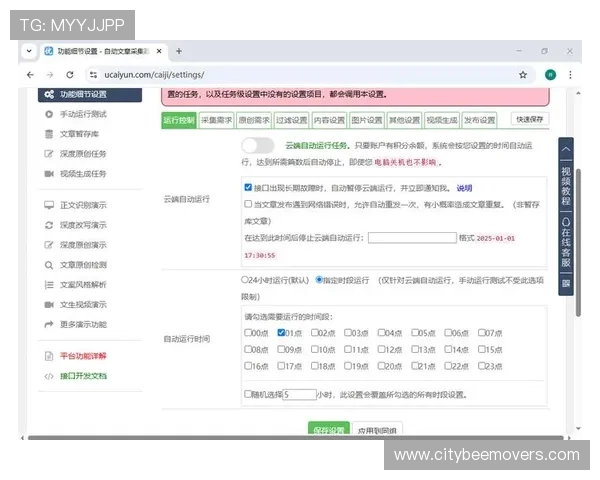Click the 应用到同组 button
This screenshot has height=480, width=600.
coord(377,429)
